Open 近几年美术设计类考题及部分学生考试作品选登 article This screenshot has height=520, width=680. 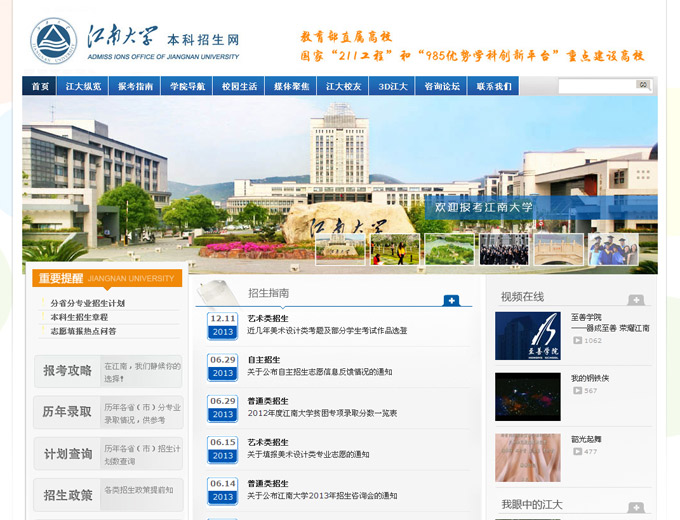pos(327,330)
